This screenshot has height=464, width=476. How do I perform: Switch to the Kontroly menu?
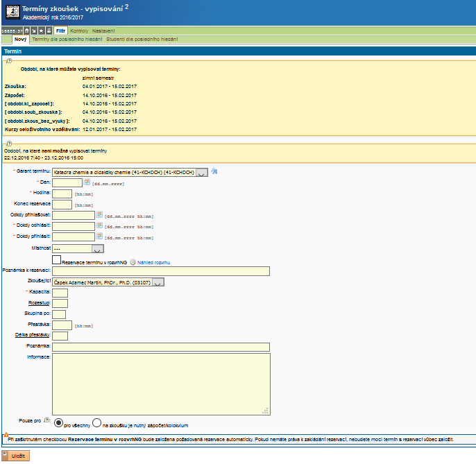78,31
